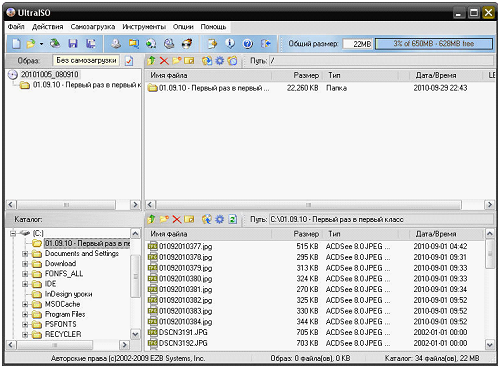Select the 20101005_080910 image root node
This screenshot has height=381, width=500.
50,74
